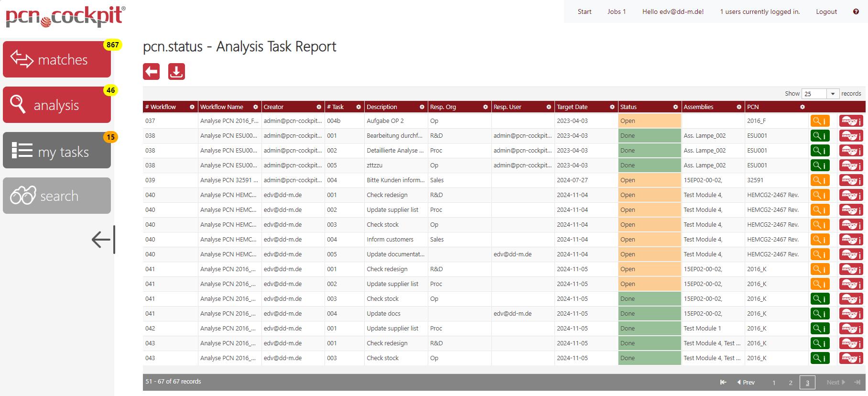Open task details for Bitte Kunden inform row
868x396 pixels.
click(820, 180)
